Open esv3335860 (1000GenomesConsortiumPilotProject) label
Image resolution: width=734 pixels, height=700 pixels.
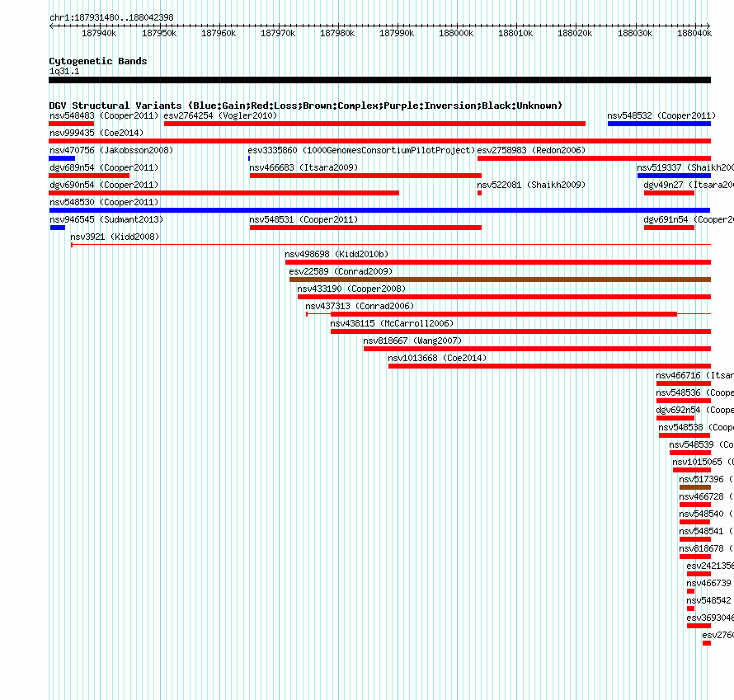[361, 150]
